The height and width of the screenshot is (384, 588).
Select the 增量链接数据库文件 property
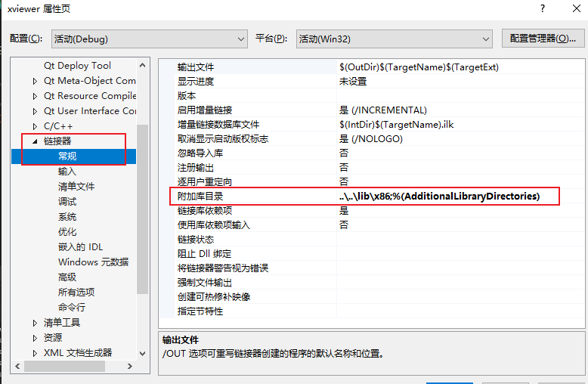coord(371,124)
